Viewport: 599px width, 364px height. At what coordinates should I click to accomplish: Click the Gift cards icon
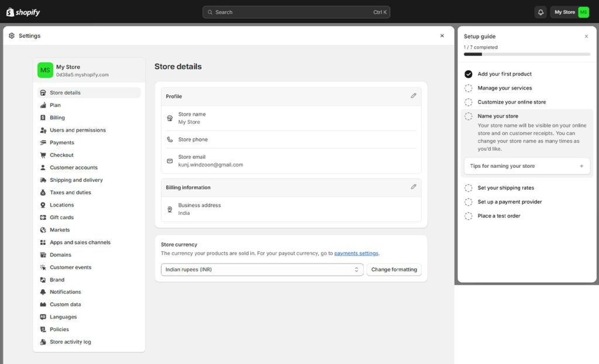(x=43, y=217)
